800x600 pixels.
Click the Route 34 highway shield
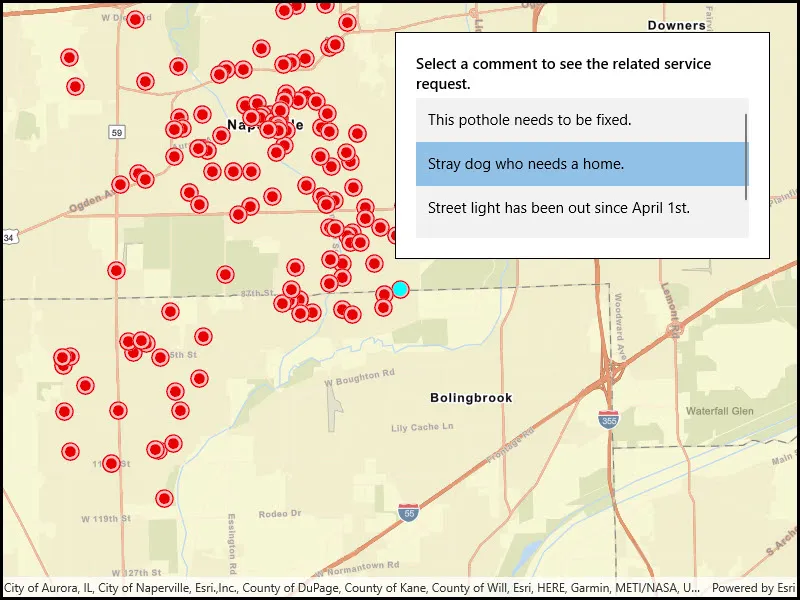click(10, 237)
